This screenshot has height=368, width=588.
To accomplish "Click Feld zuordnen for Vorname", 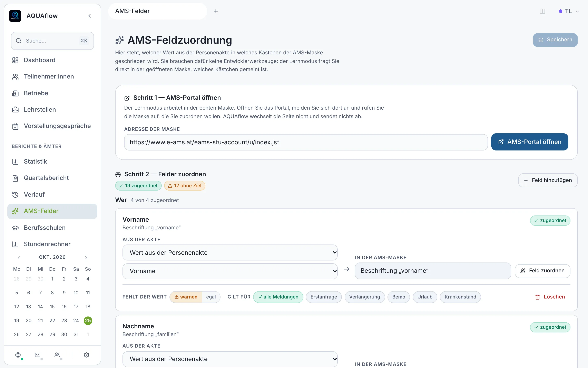I will point(542,271).
